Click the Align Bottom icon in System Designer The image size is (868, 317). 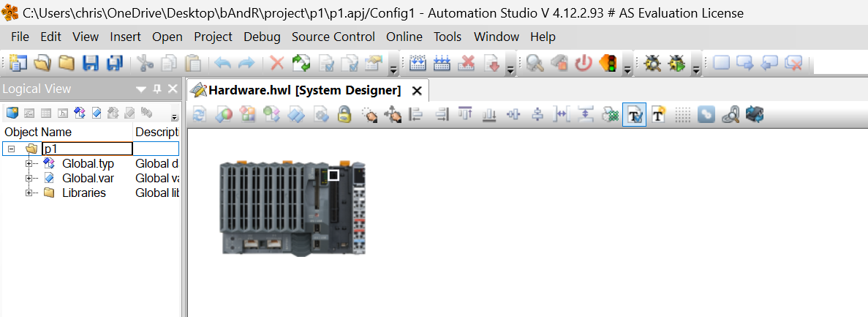[489, 114]
